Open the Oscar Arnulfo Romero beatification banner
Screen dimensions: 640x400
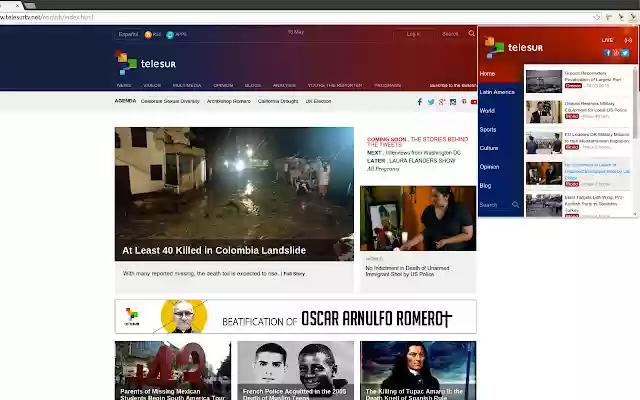pos(296,317)
